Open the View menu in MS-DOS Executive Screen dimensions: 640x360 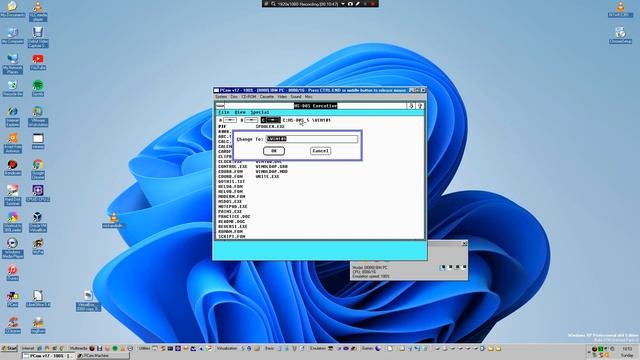point(240,112)
